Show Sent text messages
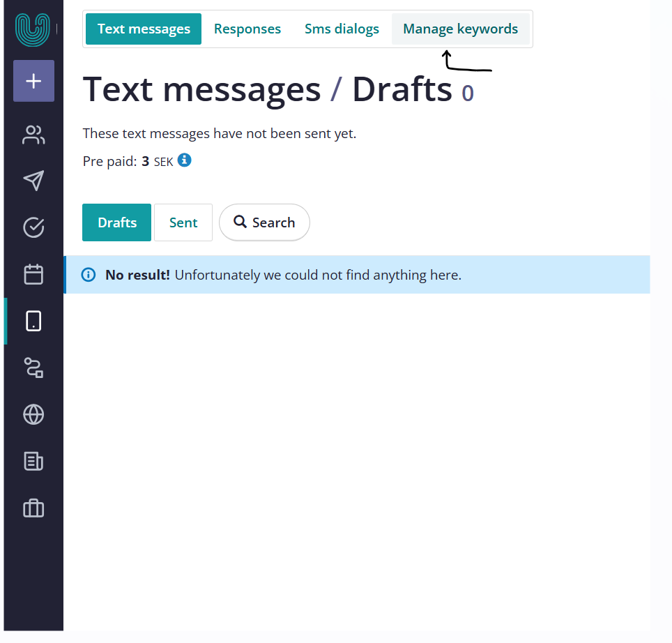The height and width of the screenshot is (643, 672). (x=183, y=222)
